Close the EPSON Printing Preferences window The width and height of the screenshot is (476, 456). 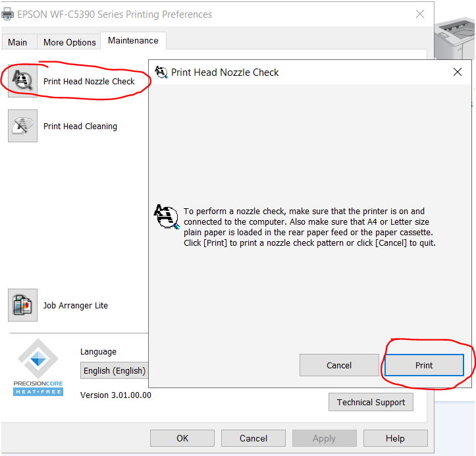420,14
